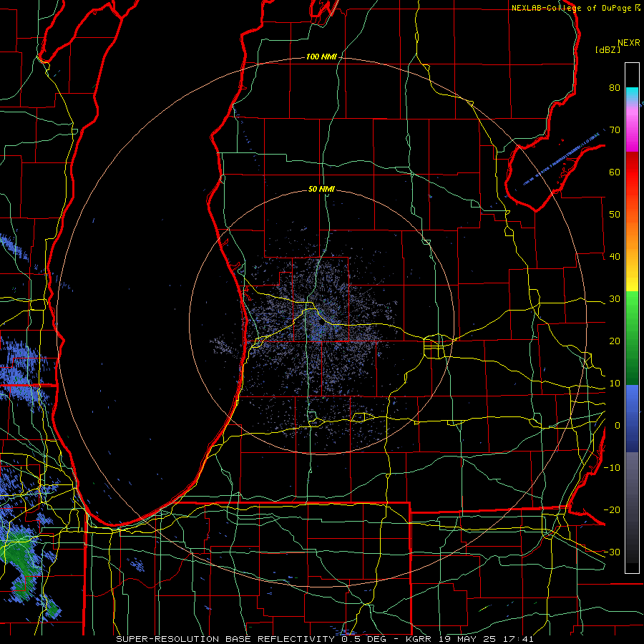Click the NEXR label above the color bar
This screenshot has width=644, height=644.
point(629,43)
